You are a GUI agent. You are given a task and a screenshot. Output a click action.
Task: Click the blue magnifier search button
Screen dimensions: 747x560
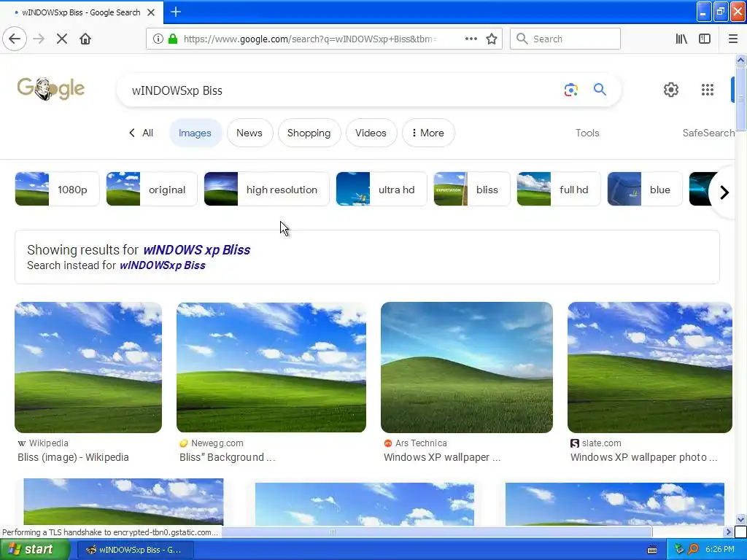pyautogui.click(x=600, y=89)
